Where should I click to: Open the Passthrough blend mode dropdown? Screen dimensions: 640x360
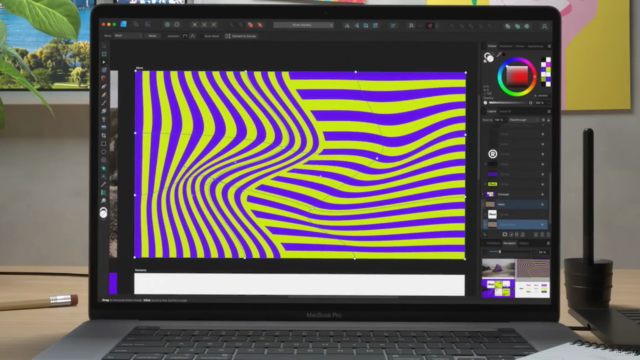coord(524,120)
